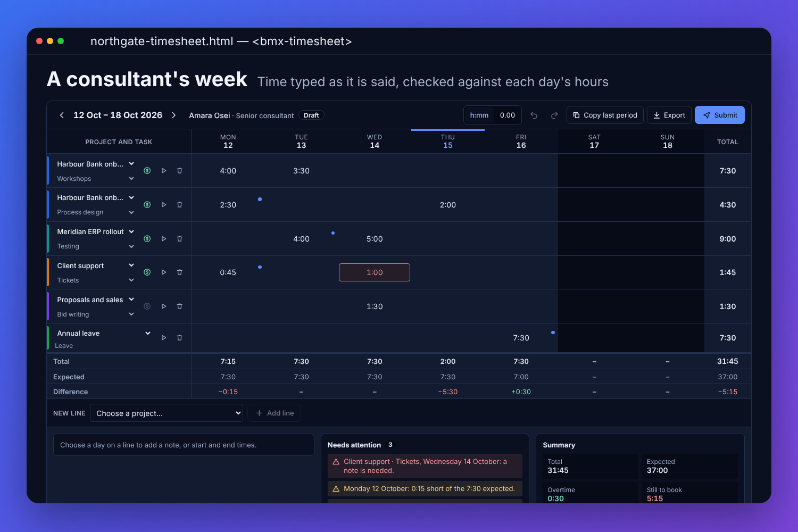The image size is (798, 532).
Task: Start the timer for Annual leave
Action: [164, 338]
